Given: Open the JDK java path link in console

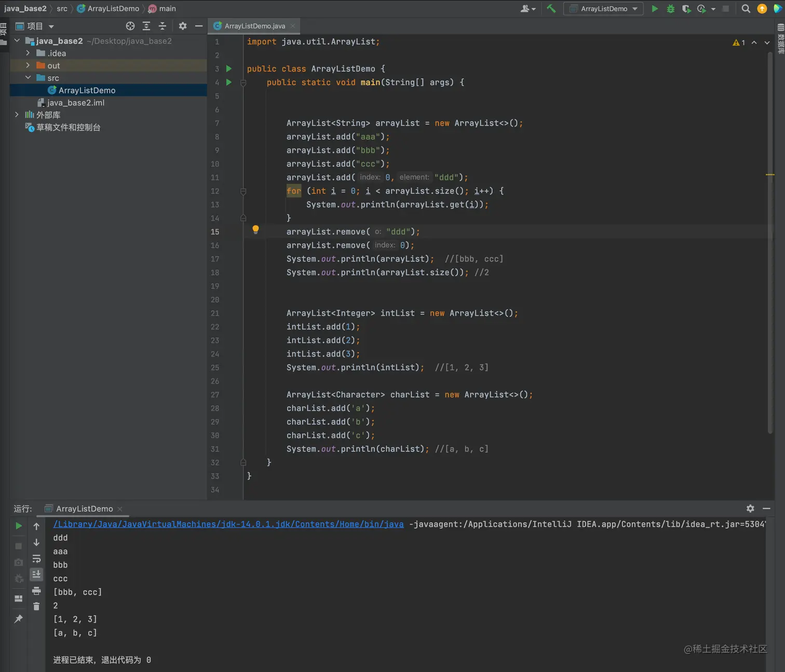Looking at the screenshot, I should coord(228,524).
